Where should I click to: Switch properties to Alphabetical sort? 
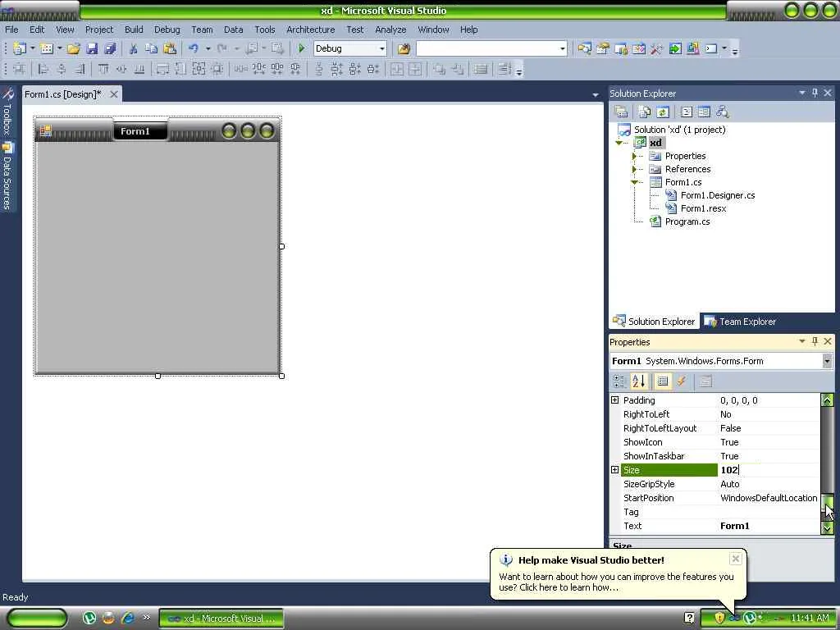tap(638, 381)
